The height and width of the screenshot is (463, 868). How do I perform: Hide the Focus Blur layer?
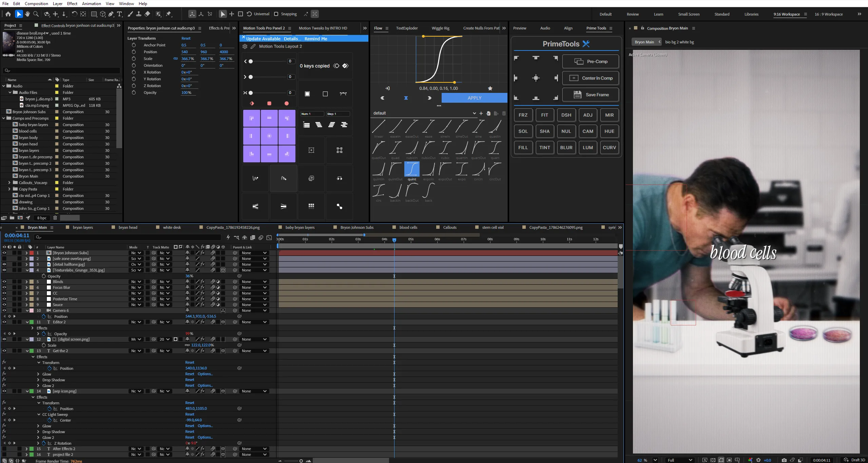(x=4, y=287)
